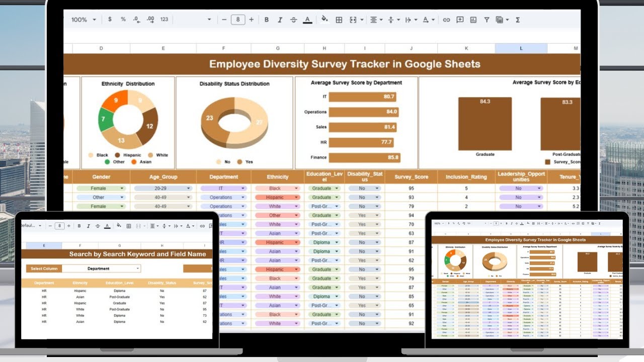
Task: Click insert link icon in left laptop toolbar
Action: (202, 226)
